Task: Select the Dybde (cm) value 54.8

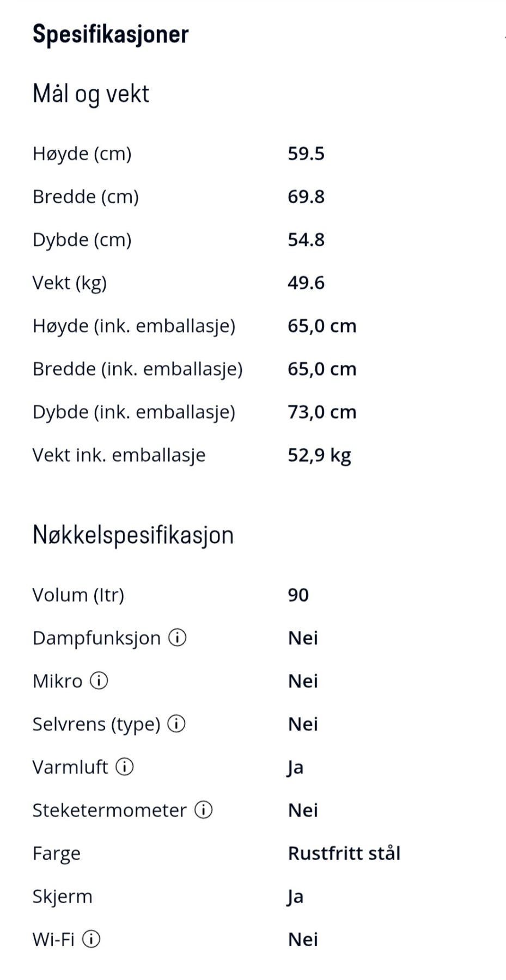Action: tap(306, 240)
